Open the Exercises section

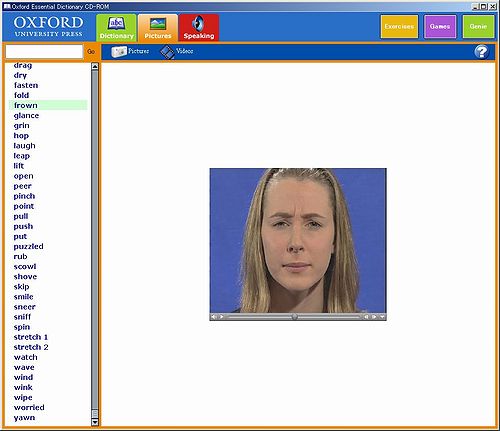(399, 26)
